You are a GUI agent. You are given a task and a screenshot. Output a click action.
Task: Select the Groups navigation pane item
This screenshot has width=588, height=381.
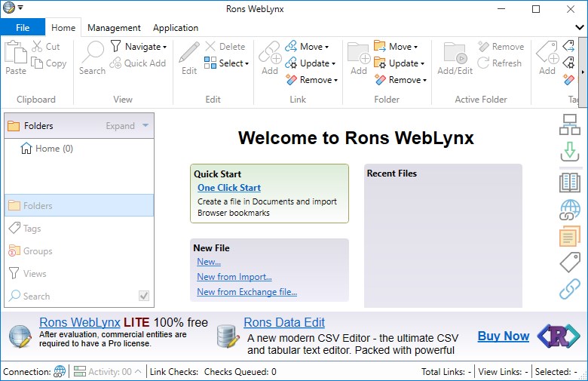pos(79,250)
